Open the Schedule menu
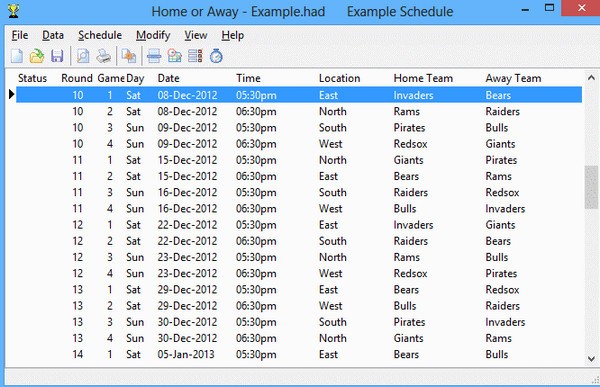Screen dimensions: 600x387 100,35
